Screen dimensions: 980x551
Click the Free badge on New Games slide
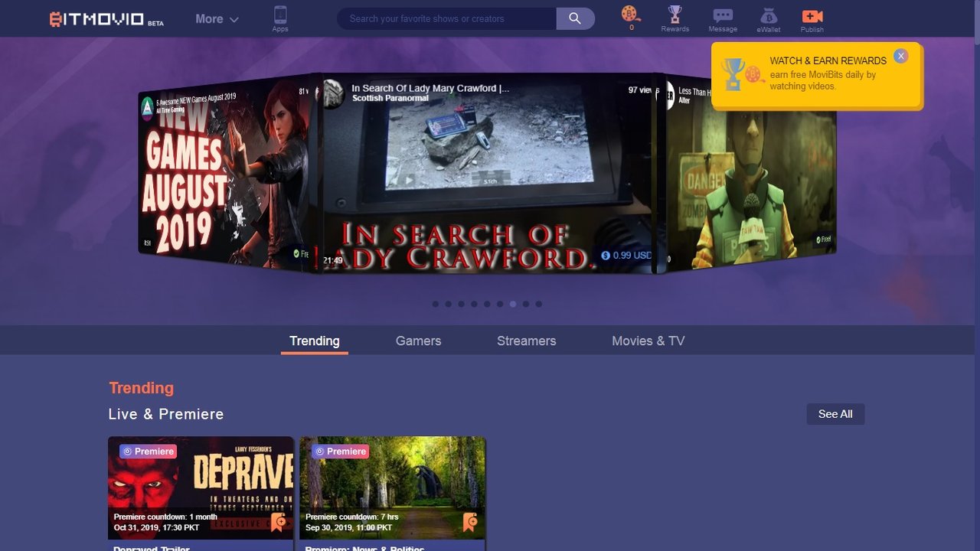click(299, 253)
